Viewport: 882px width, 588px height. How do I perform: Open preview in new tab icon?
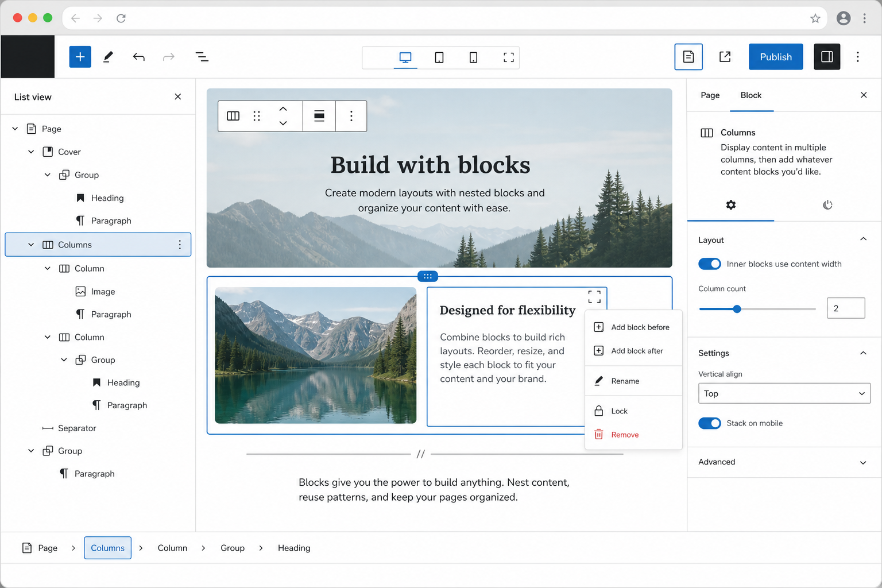tap(725, 57)
